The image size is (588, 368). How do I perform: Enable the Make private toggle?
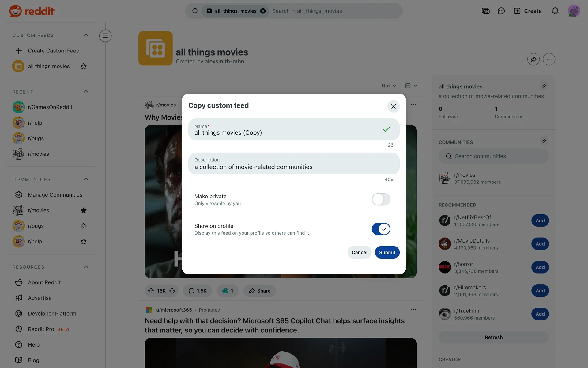tap(381, 199)
